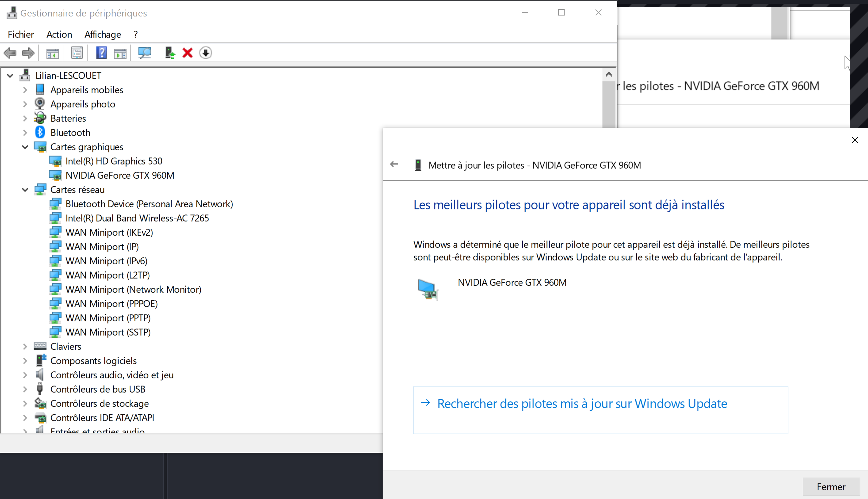
Task: Click the Batteries category icon
Action: click(40, 118)
